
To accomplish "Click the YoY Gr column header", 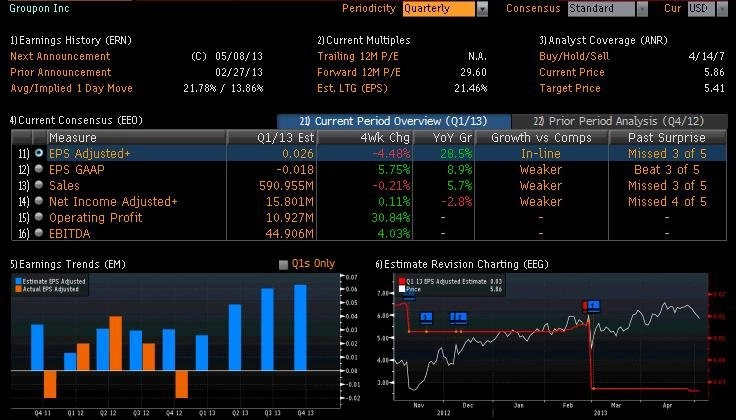I will pos(444,137).
